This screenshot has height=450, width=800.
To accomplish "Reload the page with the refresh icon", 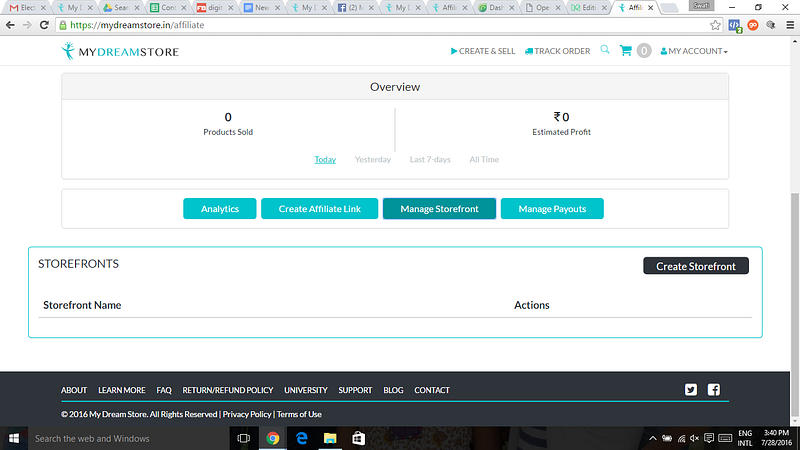I will 44,25.
